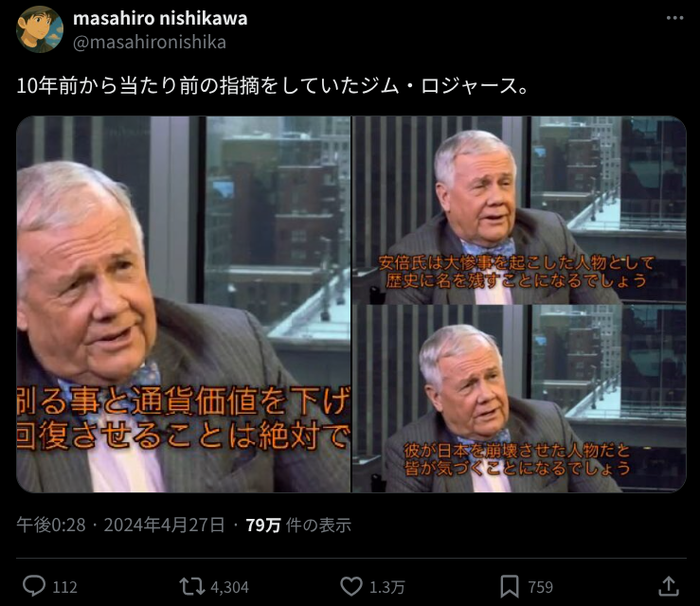Image resolution: width=700 pixels, height=606 pixels.
Task: Select the tweet text about ジム・ロジャース
Action: [x=272, y=85]
